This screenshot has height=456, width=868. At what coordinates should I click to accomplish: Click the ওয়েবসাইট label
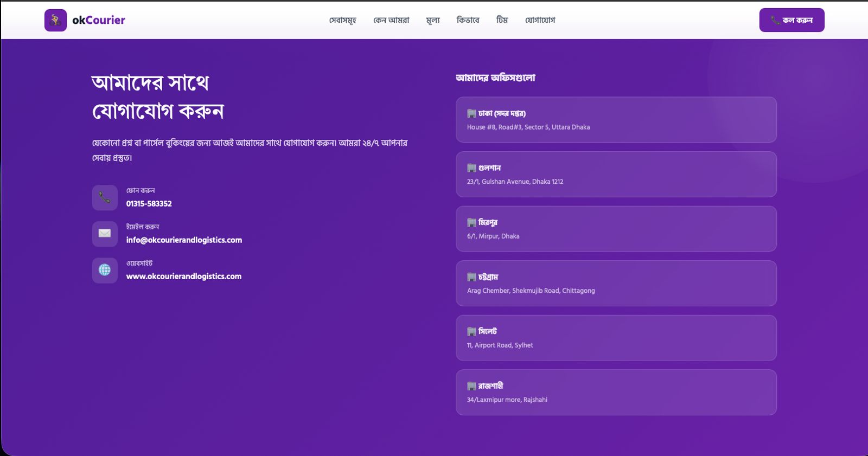coord(139,263)
